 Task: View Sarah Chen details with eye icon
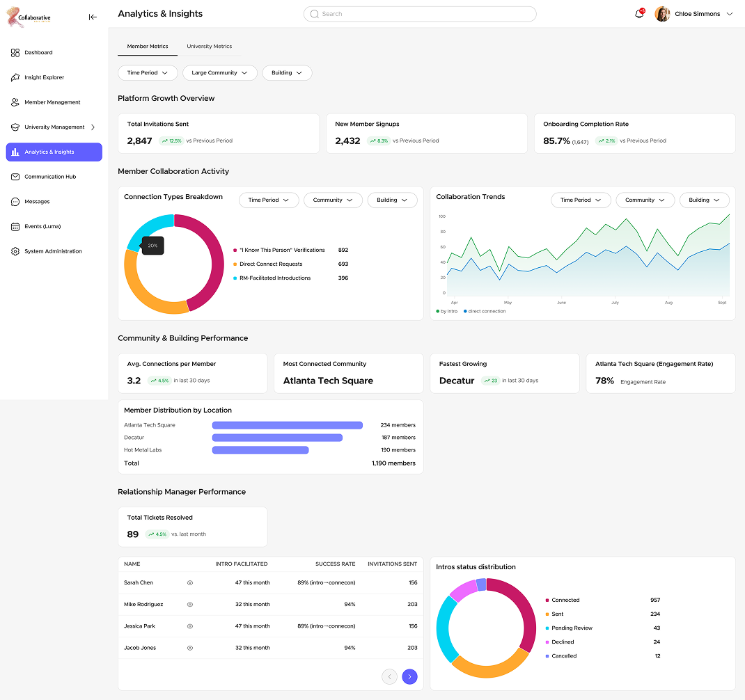point(190,582)
